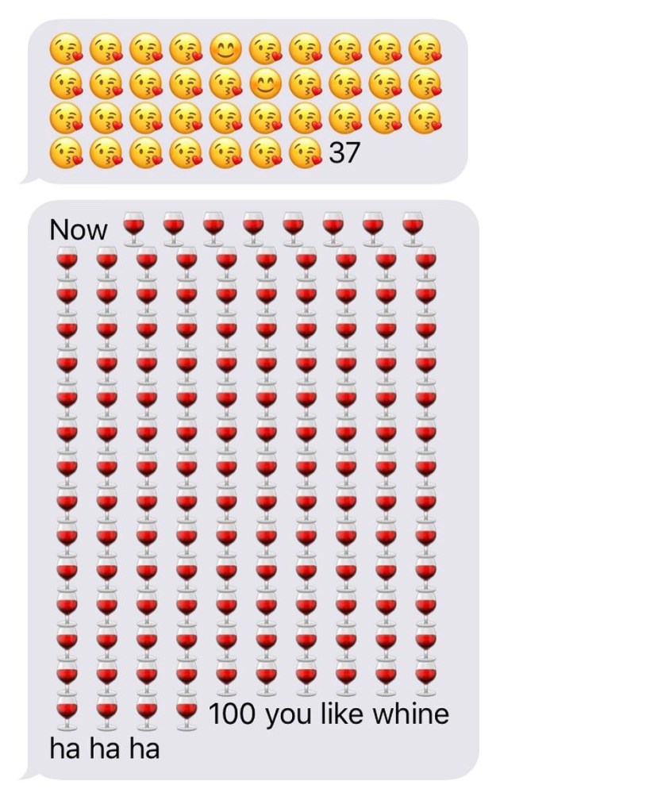The width and height of the screenshot is (650, 812).
Task: Tap the first kissing emoji in fourth row
Action: [x=66, y=152]
